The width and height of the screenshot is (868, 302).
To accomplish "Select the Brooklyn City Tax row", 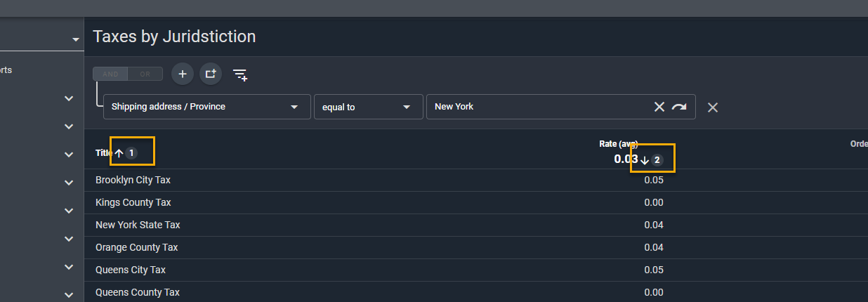I will click(x=133, y=180).
